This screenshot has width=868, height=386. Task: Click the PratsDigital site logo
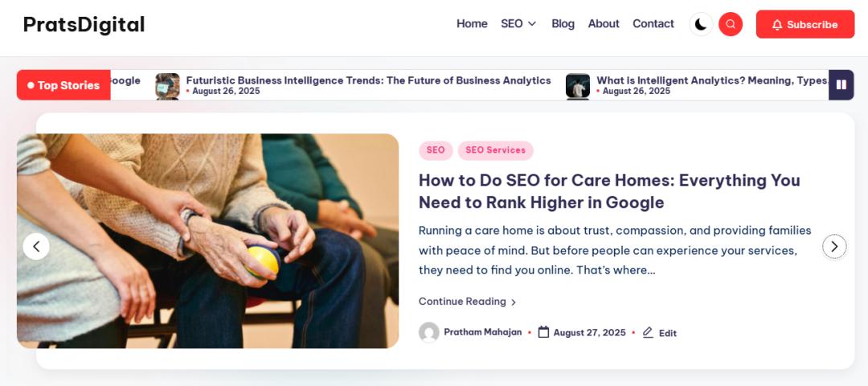click(84, 25)
